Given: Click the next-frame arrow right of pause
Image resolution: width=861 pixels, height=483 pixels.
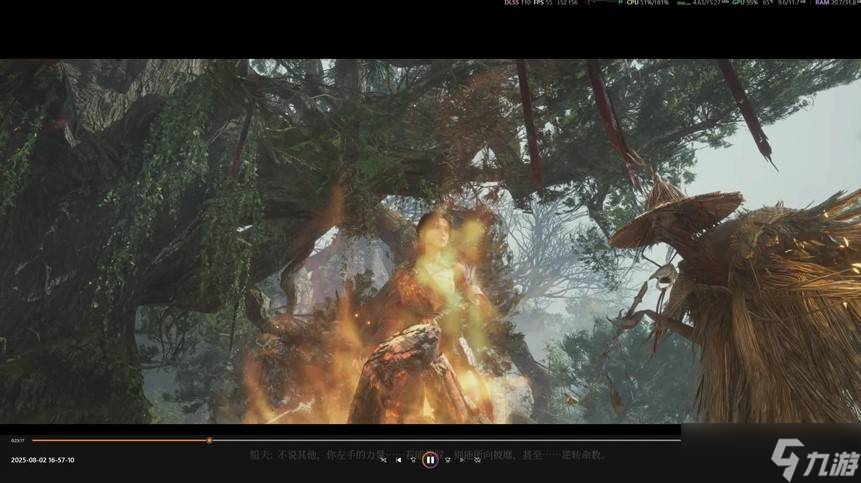Looking at the screenshot, I should 462,460.
